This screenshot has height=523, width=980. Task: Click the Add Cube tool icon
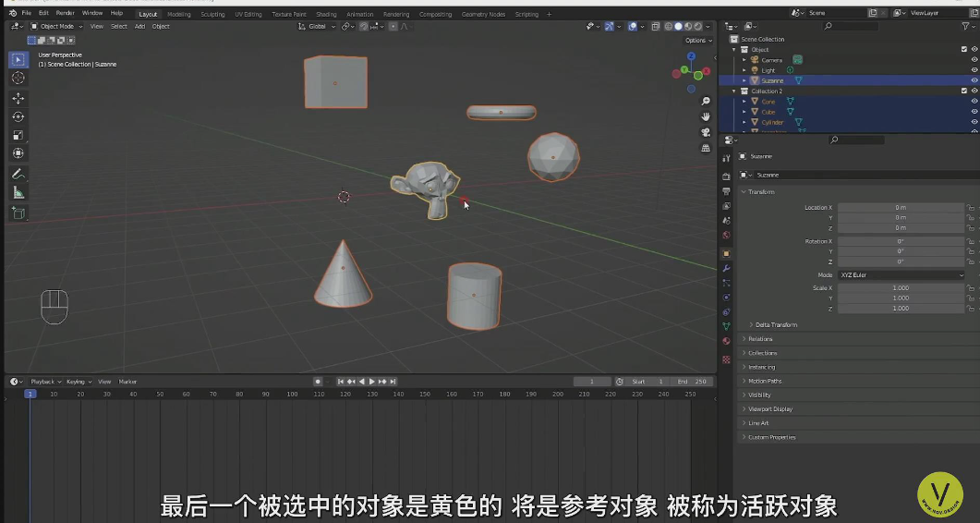18,213
